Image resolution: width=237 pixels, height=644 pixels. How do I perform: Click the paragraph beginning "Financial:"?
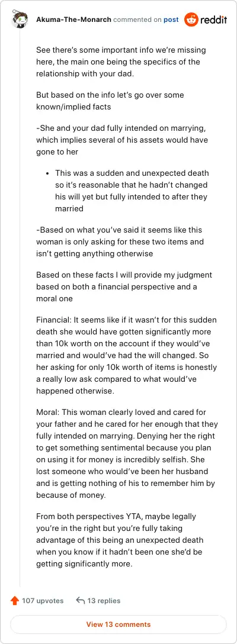127,355
